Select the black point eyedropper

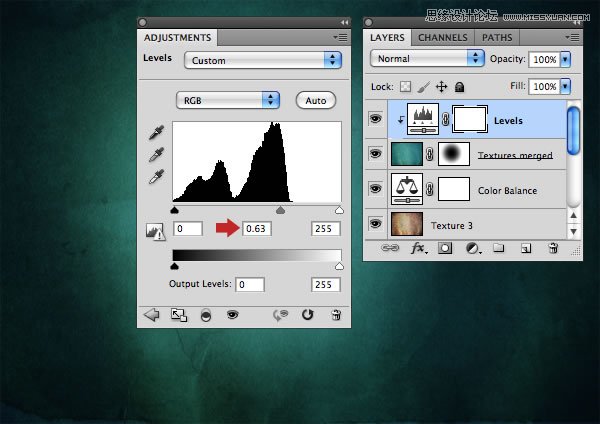tap(155, 132)
